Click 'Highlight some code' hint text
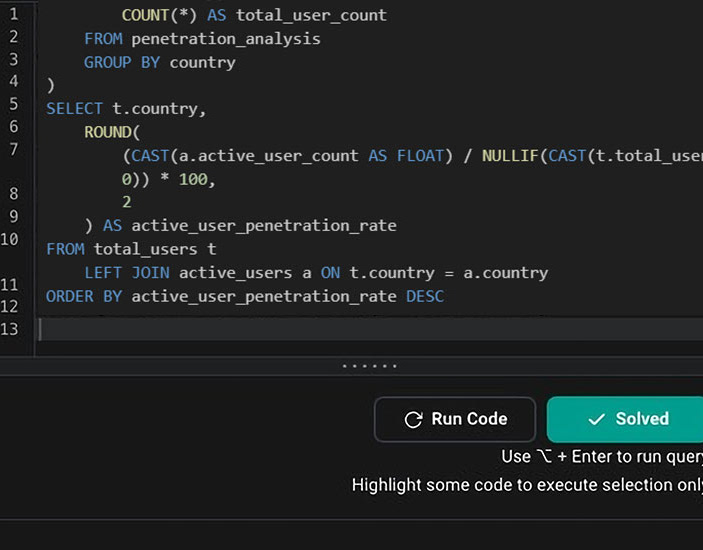The image size is (703, 550). click(527, 485)
